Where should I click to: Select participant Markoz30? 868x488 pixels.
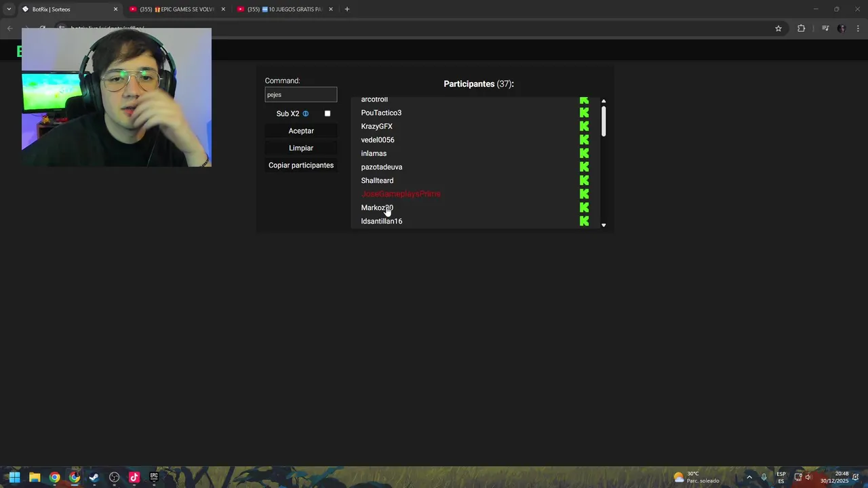377,207
